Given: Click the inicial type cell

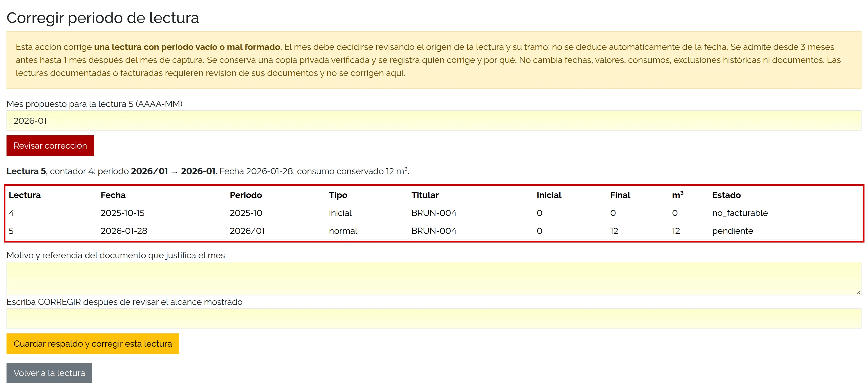Looking at the screenshot, I should coord(340,213).
